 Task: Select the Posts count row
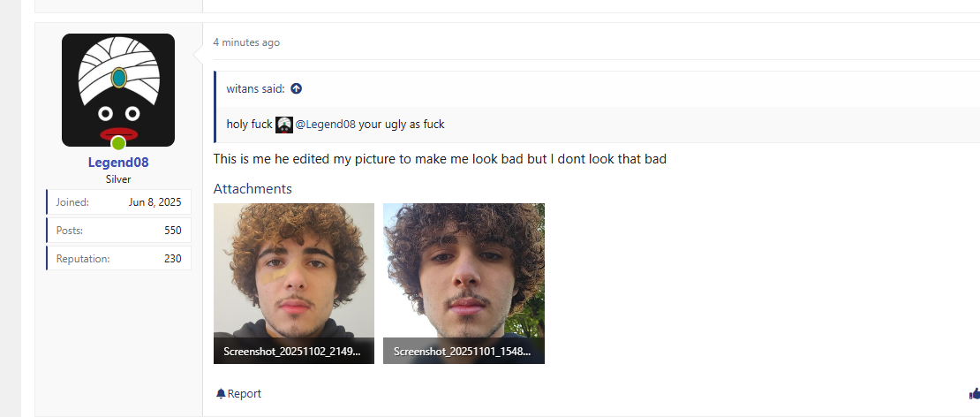119,230
